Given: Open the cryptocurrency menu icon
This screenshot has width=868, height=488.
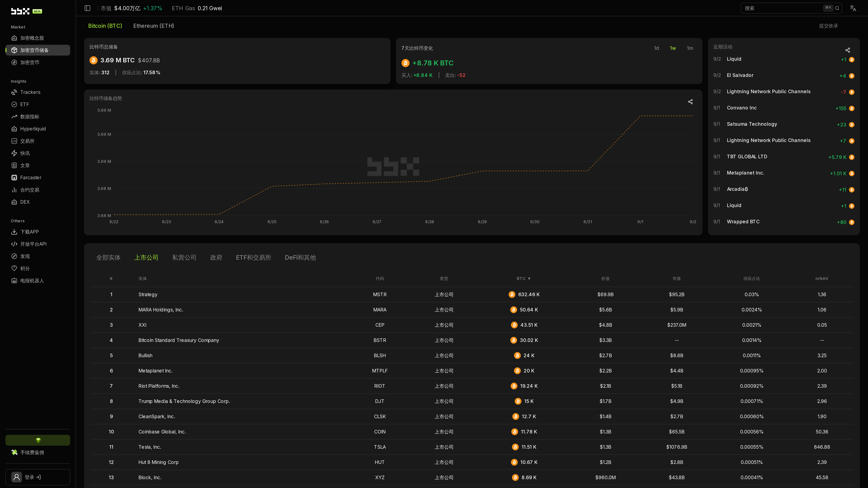Looking at the screenshot, I should coord(14,62).
